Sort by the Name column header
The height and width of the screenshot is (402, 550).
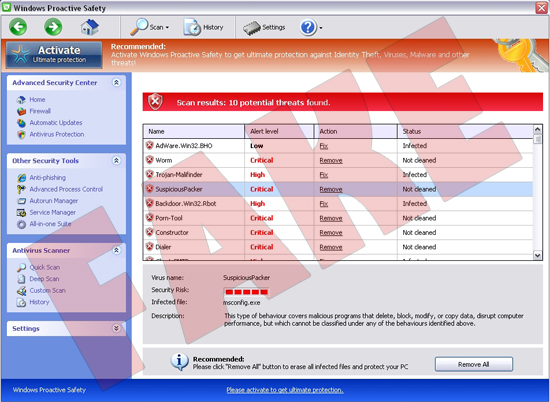[x=194, y=132]
